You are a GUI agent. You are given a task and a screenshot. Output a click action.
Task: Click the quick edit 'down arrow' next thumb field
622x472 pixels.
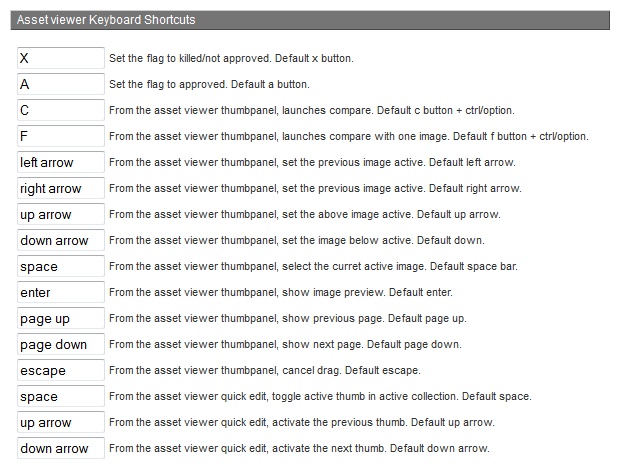(60, 449)
